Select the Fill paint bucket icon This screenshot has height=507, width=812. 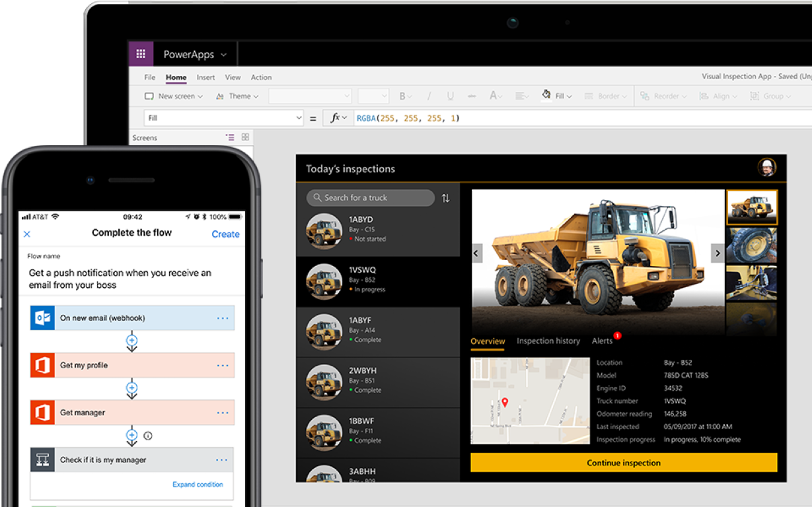pyautogui.click(x=546, y=95)
